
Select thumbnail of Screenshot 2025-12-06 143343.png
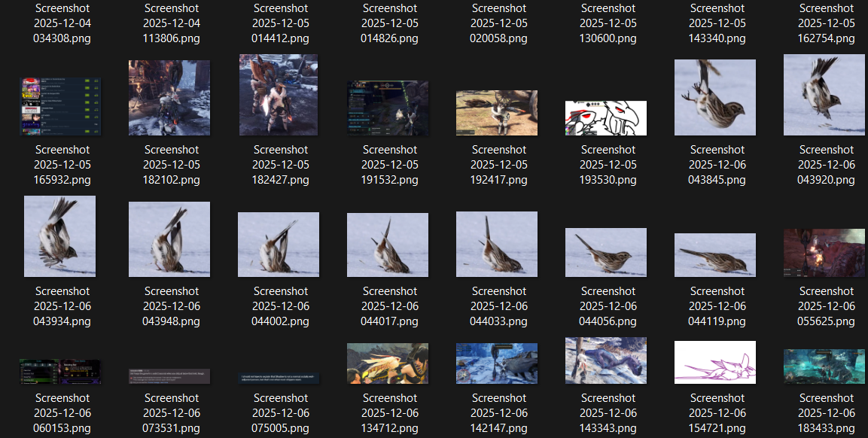click(605, 360)
